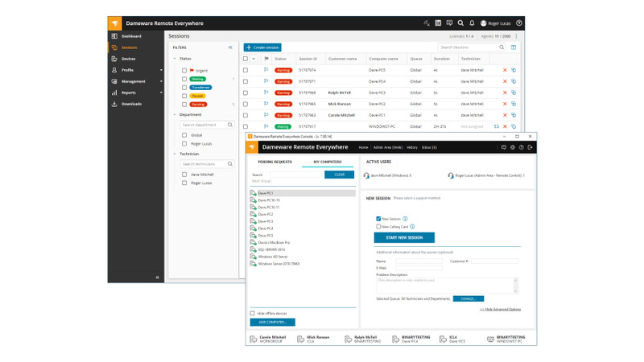Image resolution: width=644 pixels, height=362 pixels.
Task: Collapse the Status filter section
Action: [x=175, y=59]
